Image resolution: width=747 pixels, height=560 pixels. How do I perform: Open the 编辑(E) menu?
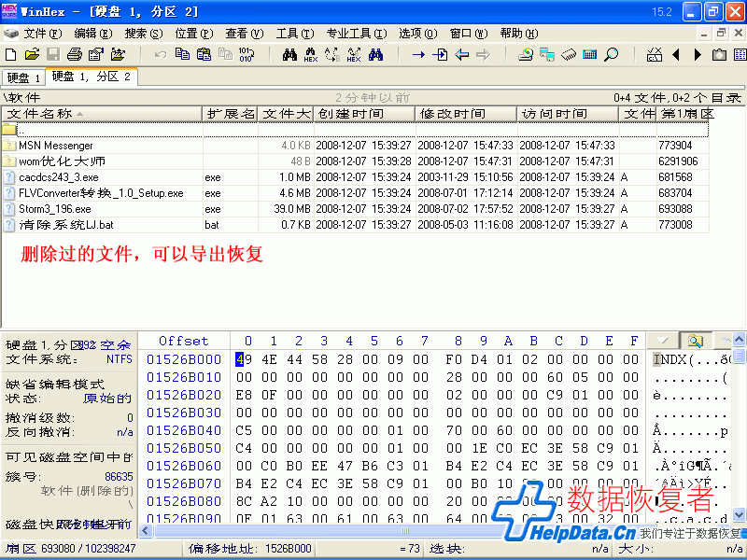(x=92, y=34)
